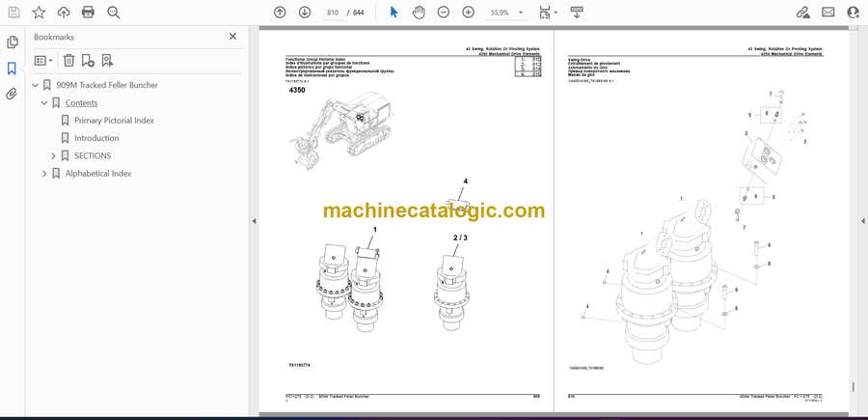Zoom out with the minus button
The image size is (868, 420).
[444, 13]
